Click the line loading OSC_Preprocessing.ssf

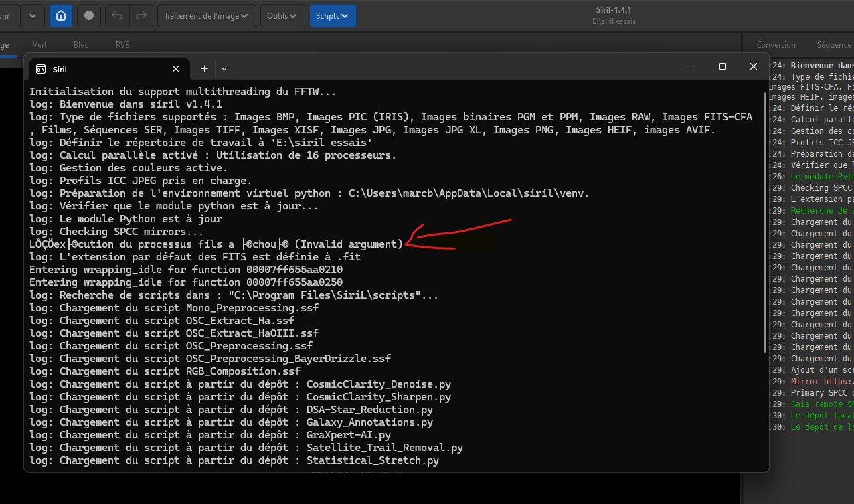click(171, 346)
